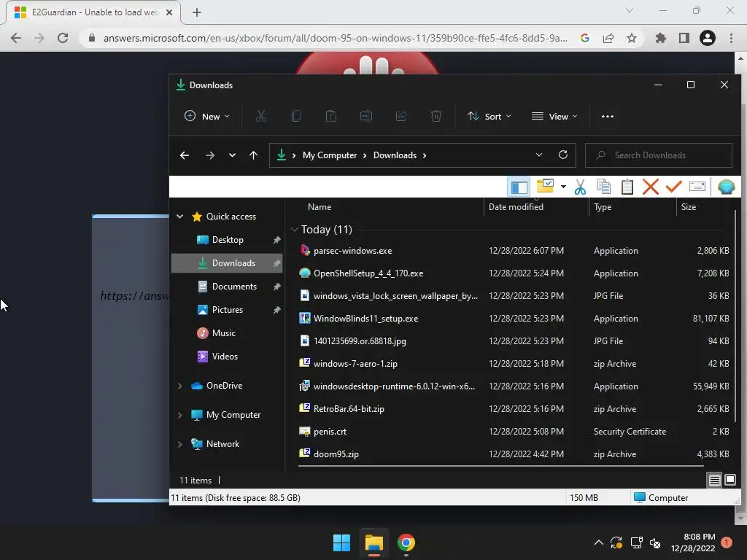
Task: Click the Copy icon in Explorer command bar
Action: pyautogui.click(x=296, y=116)
